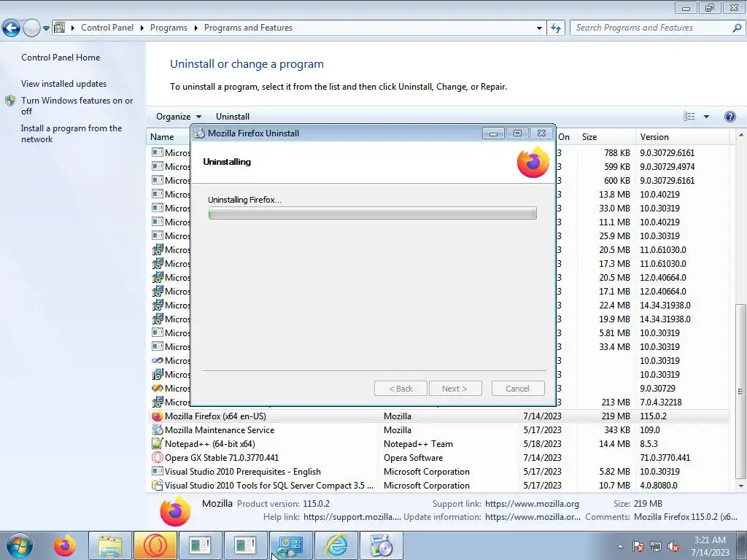
Task: Sort by the Name column header
Action: tap(162, 137)
